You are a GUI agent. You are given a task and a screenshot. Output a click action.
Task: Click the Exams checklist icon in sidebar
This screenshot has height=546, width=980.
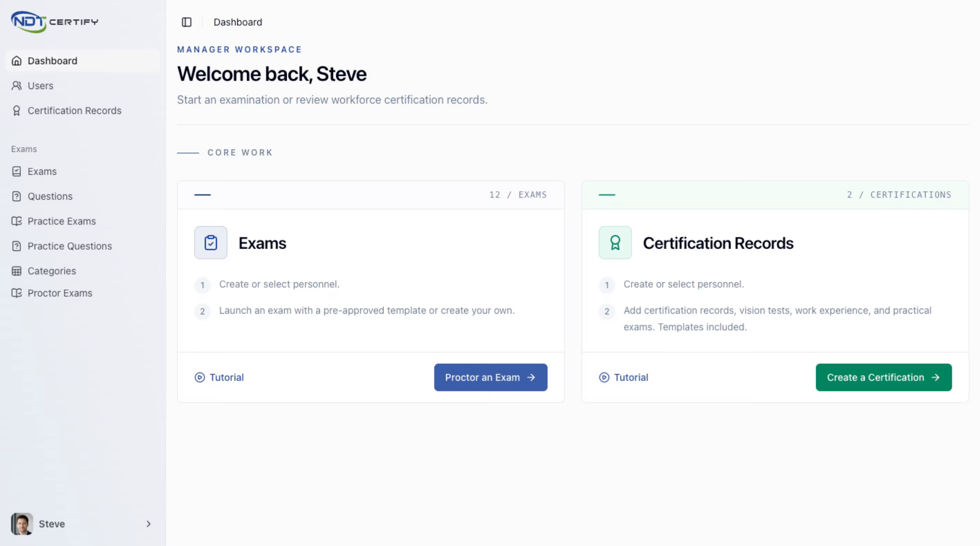[x=16, y=172]
